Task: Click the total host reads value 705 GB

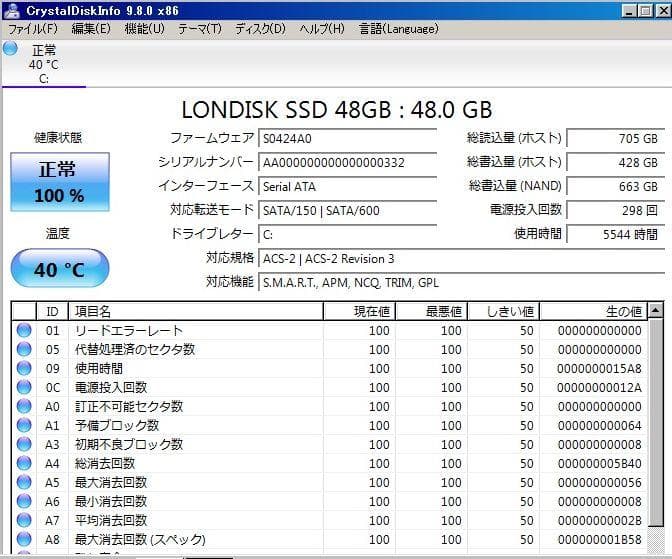Action: [x=615, y=138]
